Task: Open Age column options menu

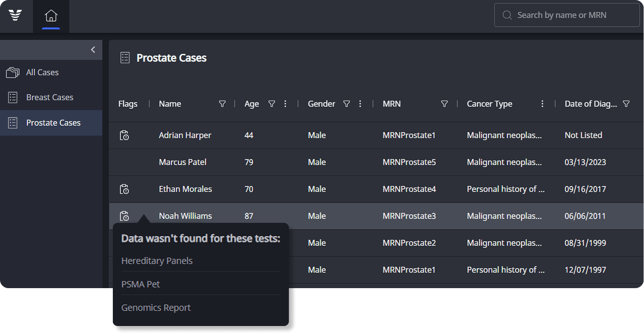Action: pyautogui.click(x=286, y=104)
